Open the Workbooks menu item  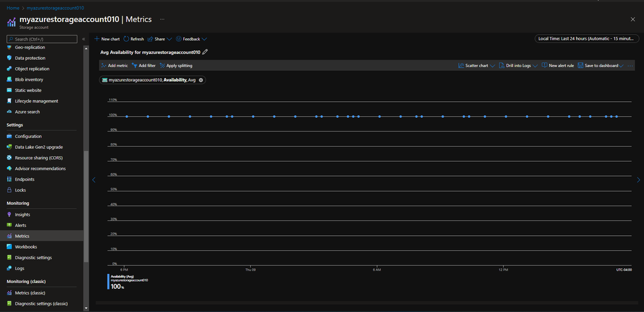click(26, 247)
